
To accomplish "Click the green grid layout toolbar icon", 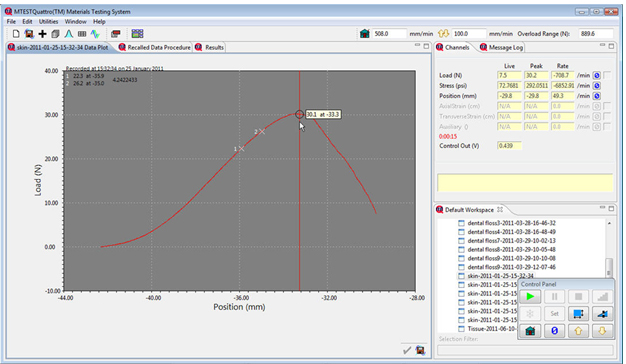I will click(x=137, y=34).
